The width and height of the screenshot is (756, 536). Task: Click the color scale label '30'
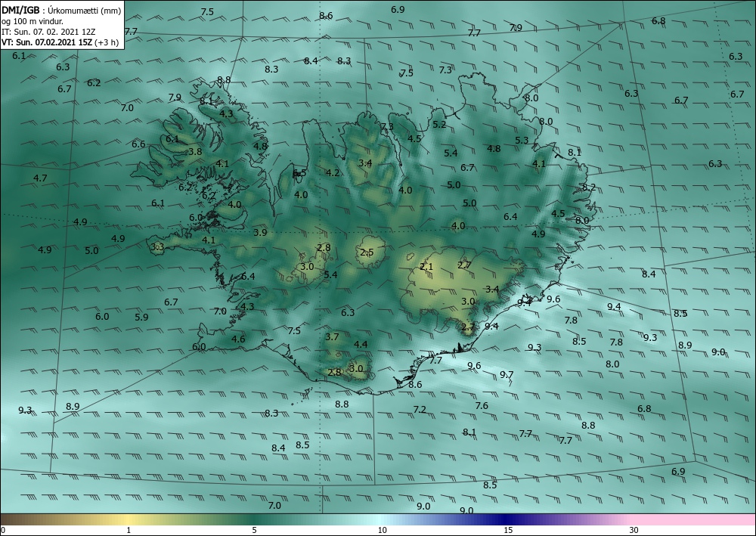tap(634, 530)
